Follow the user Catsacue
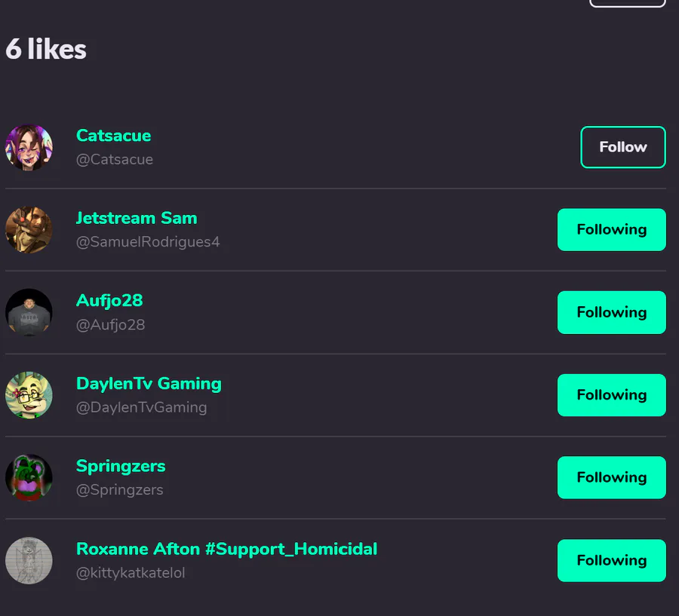This screenshot has height=616, width=679. click(622, 147)
